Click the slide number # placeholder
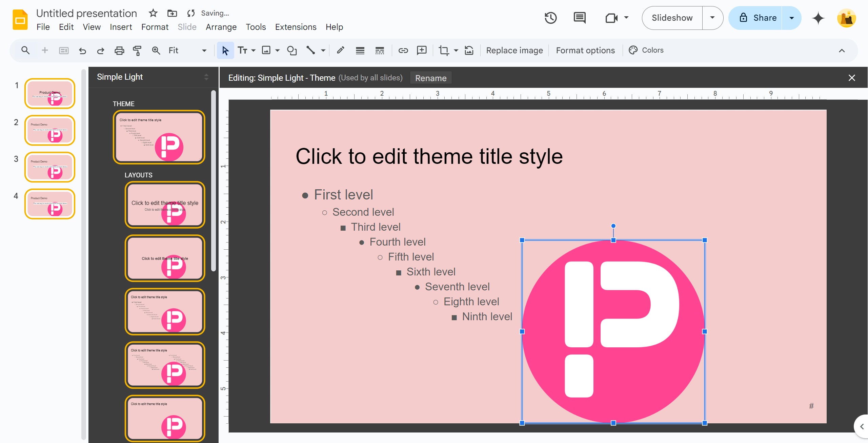This screenshot has width=868, height=443. tap(811, 406)
